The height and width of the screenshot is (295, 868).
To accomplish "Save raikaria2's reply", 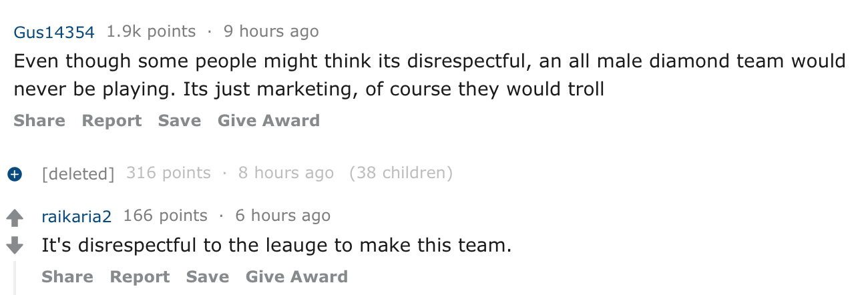I will click(x=208, y=277).
